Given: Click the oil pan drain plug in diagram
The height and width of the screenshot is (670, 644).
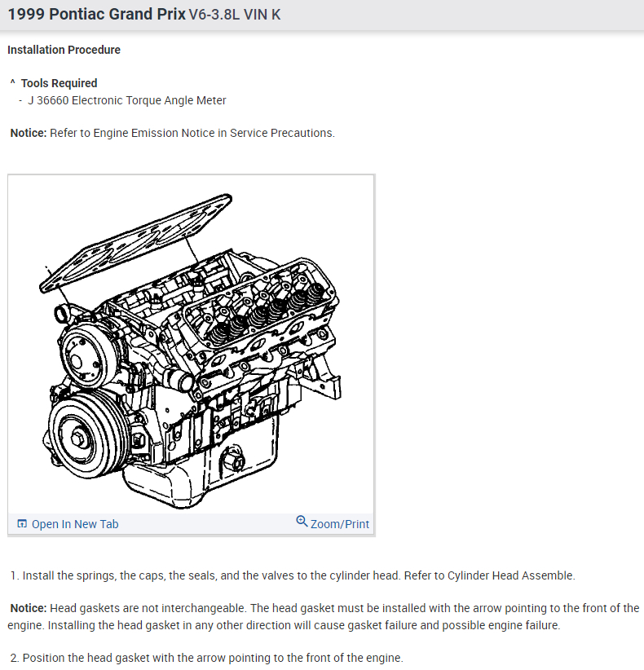Looking at the screenshot, I should point(232,461).
